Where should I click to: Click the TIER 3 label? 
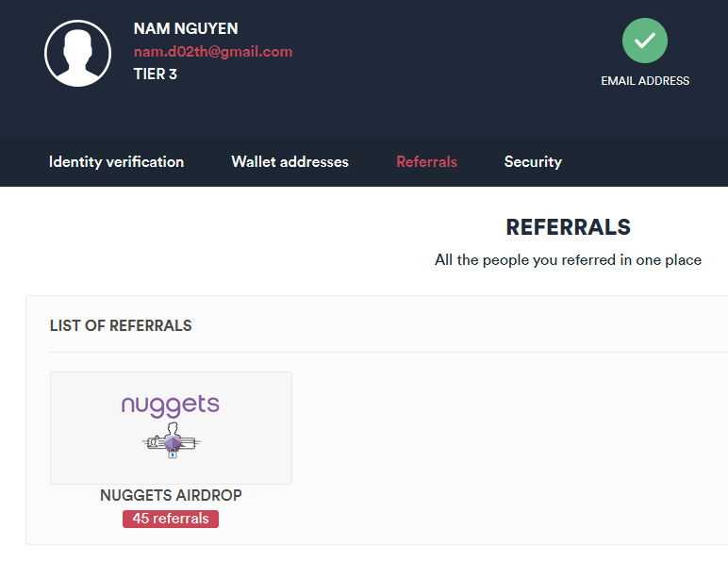(156, 74)
